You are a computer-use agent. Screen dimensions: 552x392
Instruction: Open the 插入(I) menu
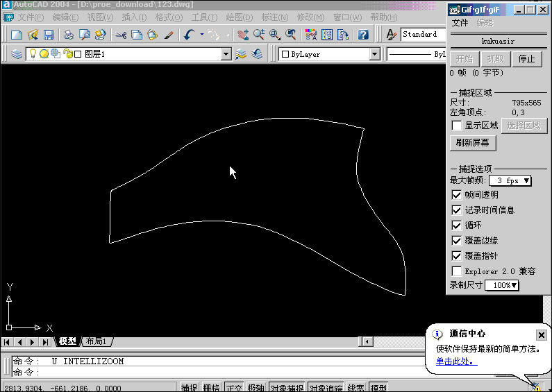[x=134, y=17]
